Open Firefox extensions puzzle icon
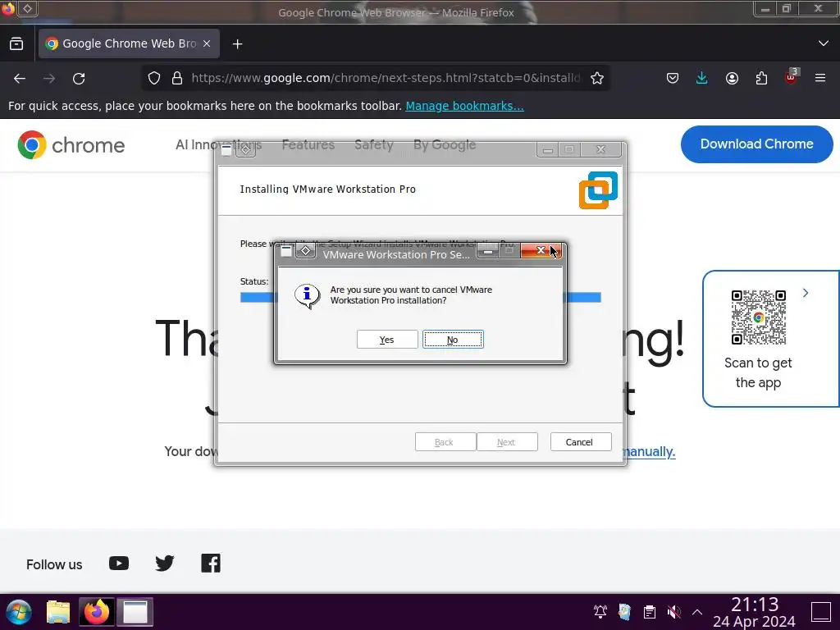Viewport: 840px width, 630px height. (x=761, y=78)
